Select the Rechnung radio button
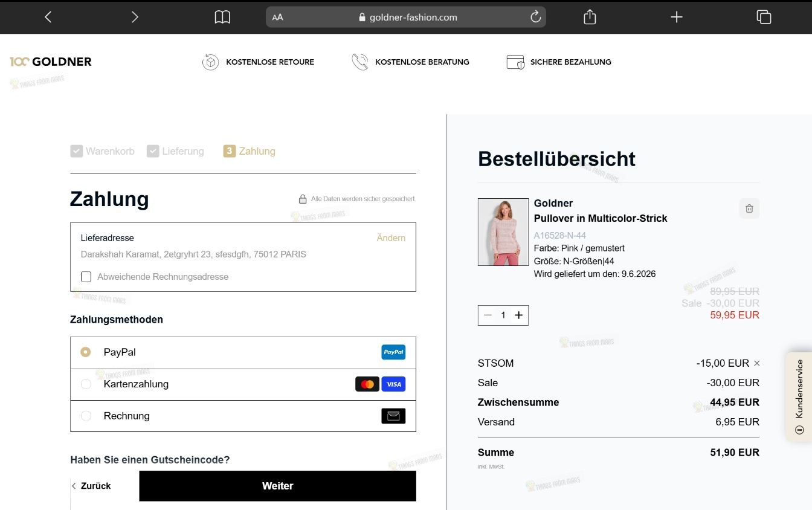The image size is (812, 510). [x=86, y=416]
